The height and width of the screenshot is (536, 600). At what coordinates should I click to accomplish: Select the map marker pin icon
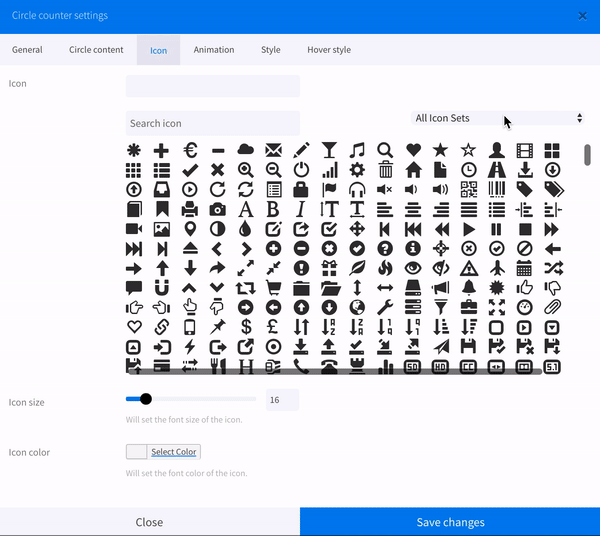pyautogui.click(x=190, y=229)
